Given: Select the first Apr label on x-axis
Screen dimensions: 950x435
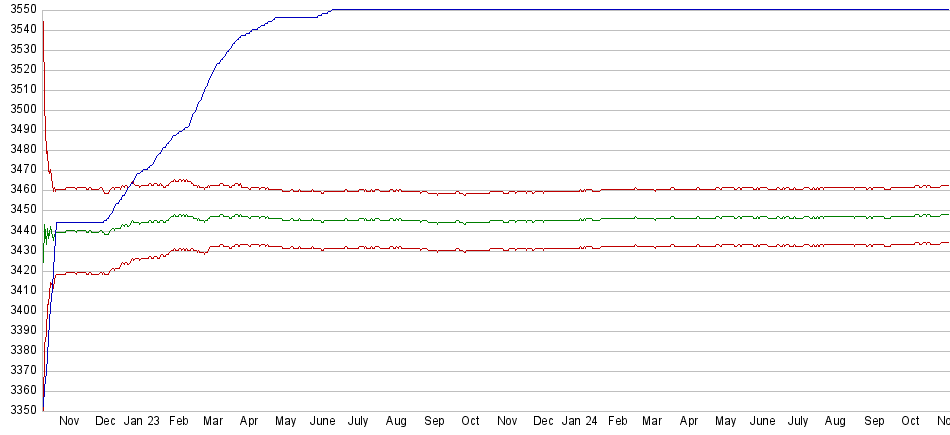Looking at the screenshot, I should pos(249,422).
